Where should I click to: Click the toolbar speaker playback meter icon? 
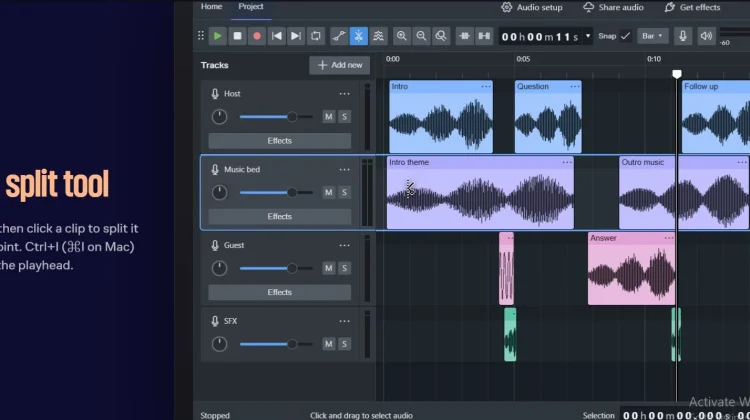706,36
